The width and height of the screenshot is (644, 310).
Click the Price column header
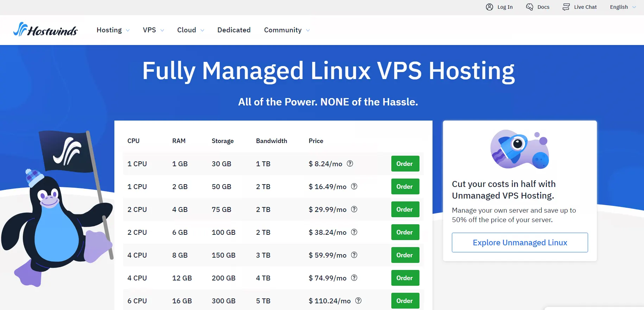pos(316,141)
